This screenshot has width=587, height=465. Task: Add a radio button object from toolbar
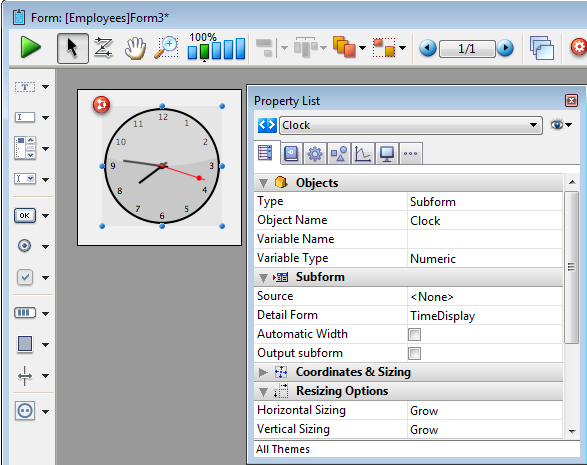pos(24,246)
